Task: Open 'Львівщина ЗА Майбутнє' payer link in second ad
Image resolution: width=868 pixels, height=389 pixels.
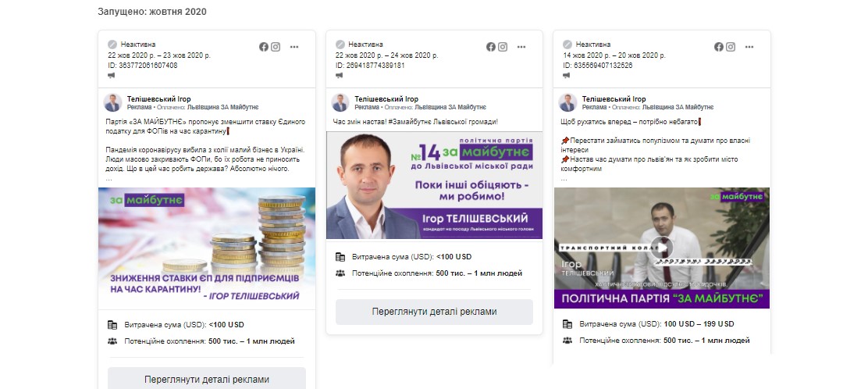Action: coord(450,108)
